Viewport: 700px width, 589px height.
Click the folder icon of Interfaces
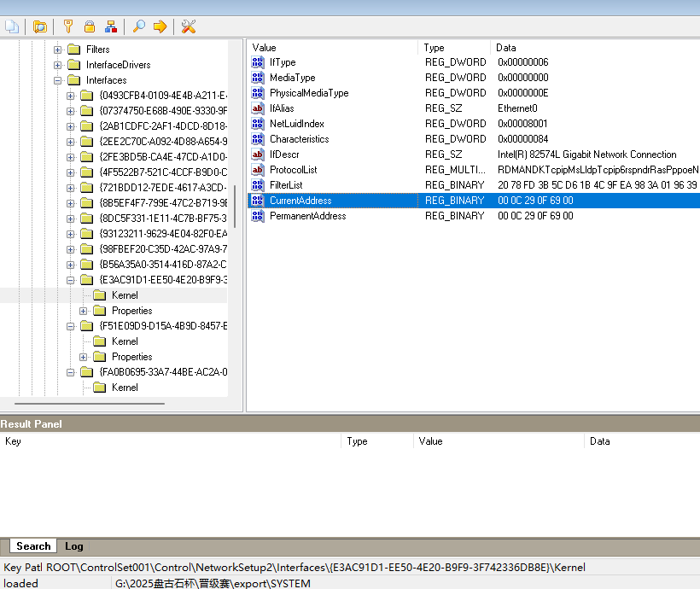73,80
